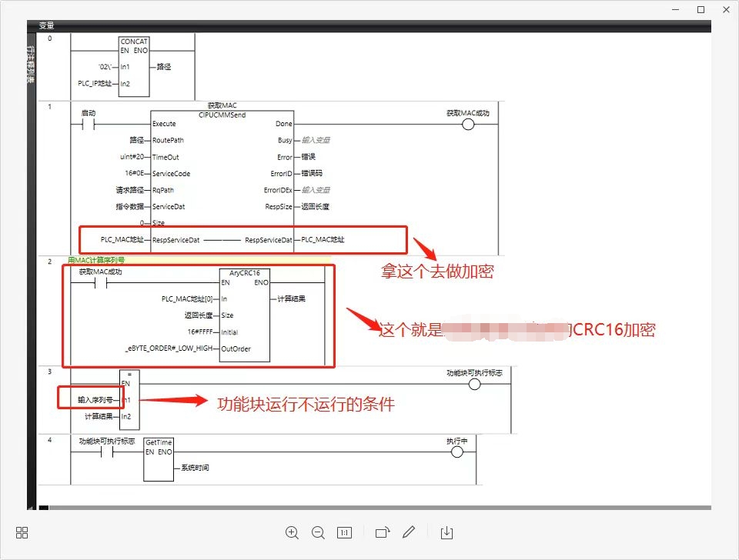Click the 输入序列号 input variable
This screenshot has height=560, width=739.
(x=95, y=400)
